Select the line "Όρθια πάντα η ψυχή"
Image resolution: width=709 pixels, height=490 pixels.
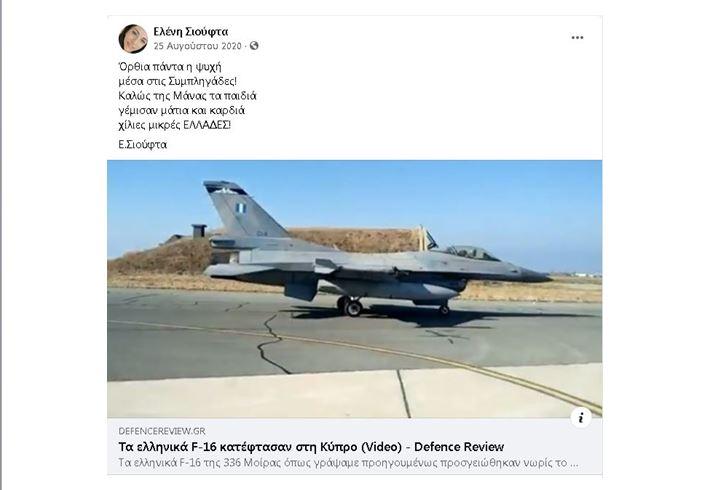[x=170, y=67]
